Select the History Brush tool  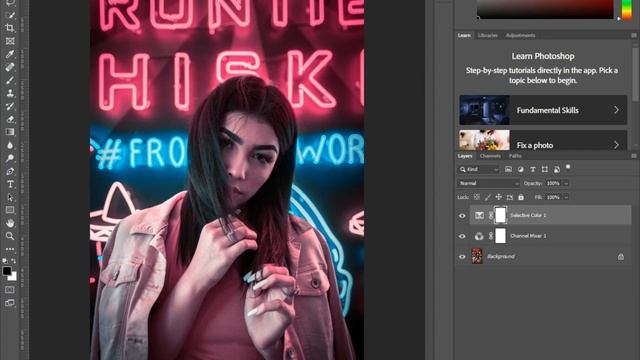point(10,107)
